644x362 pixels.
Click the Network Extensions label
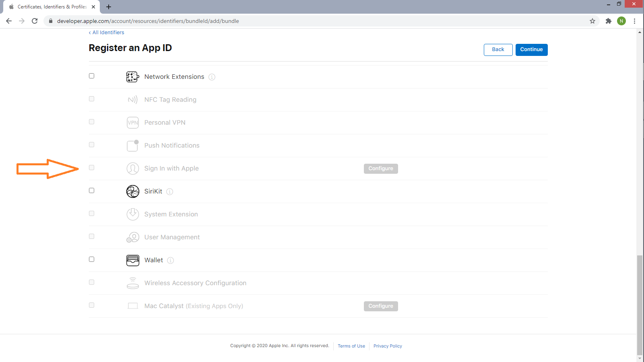coord(174,77)
